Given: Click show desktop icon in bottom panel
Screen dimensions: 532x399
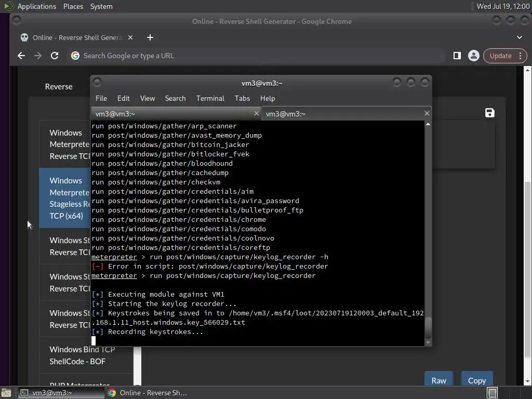Looking at the screenshot, I should (x=6, y=393).
